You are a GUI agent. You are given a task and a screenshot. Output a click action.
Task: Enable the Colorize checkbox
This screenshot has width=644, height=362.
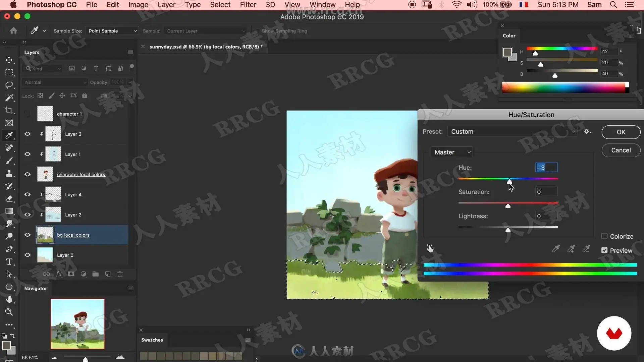(604, 236)
